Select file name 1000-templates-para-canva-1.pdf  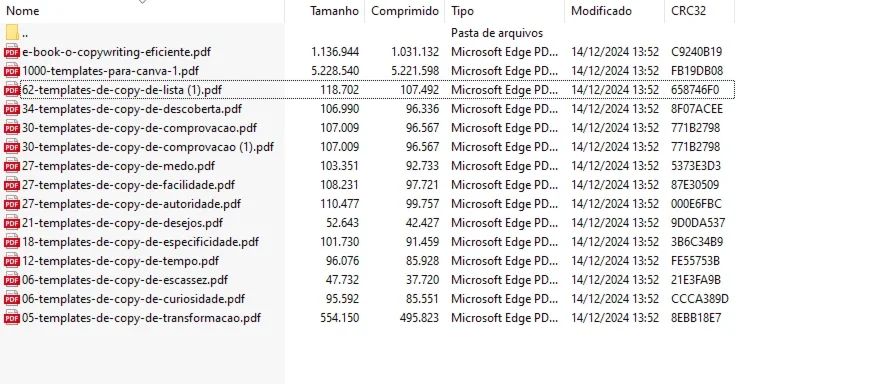pos(110,71)
